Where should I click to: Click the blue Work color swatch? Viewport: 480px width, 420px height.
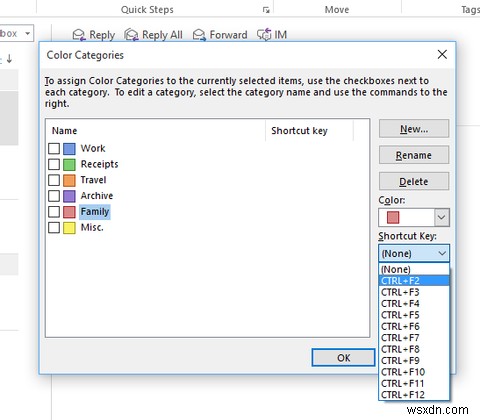[x=69, y=148]
